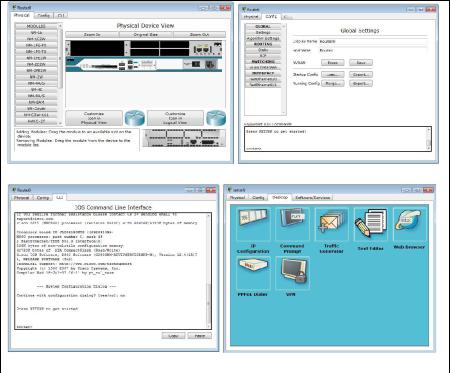Click the Equivalent IOS Commands scrollbar
Viewport: 450px width, 373px height.
click(x=428, y=139)
